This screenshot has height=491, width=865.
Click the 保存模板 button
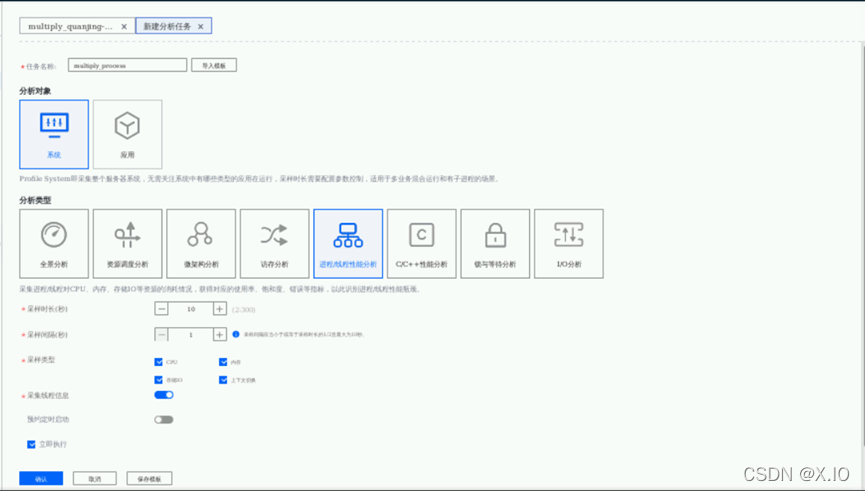click(x=149, y=478)
